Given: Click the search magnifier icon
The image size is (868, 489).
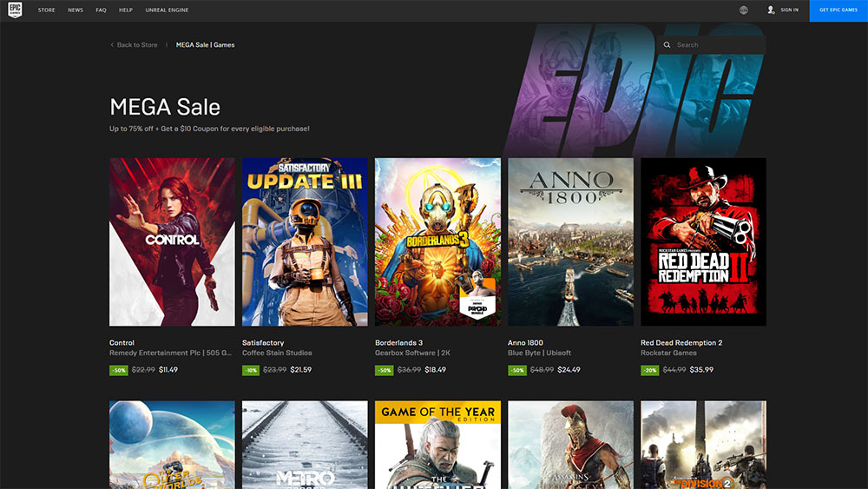Looking at the screenshot, I should [667, 45].
